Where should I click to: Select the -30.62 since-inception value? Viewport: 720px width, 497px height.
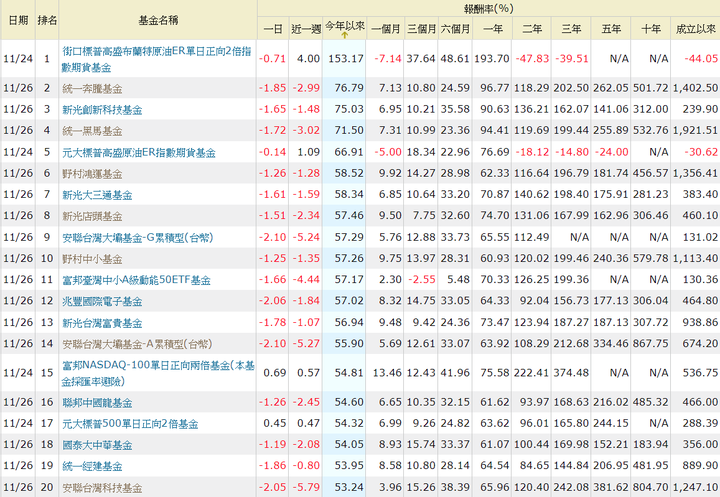(701, 152)
